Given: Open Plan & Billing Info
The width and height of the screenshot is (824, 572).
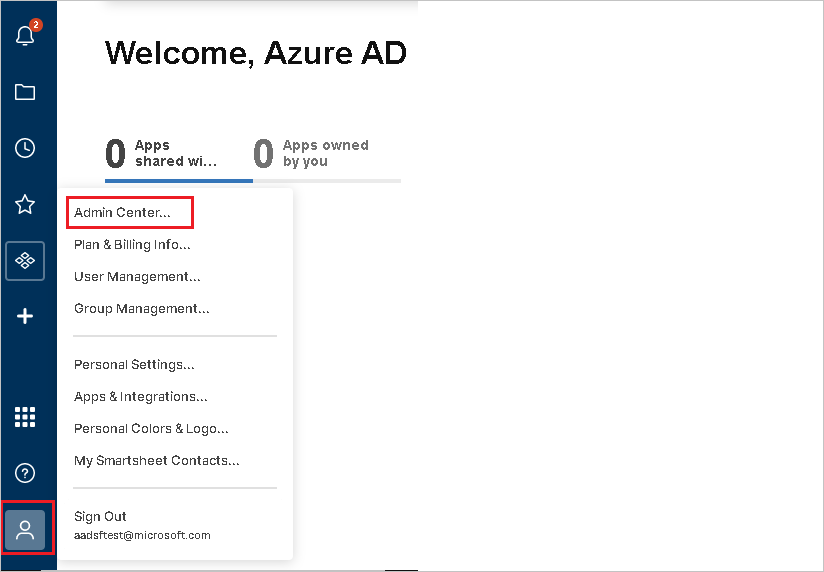Looking at the screenshot, I should coord(132,244).
